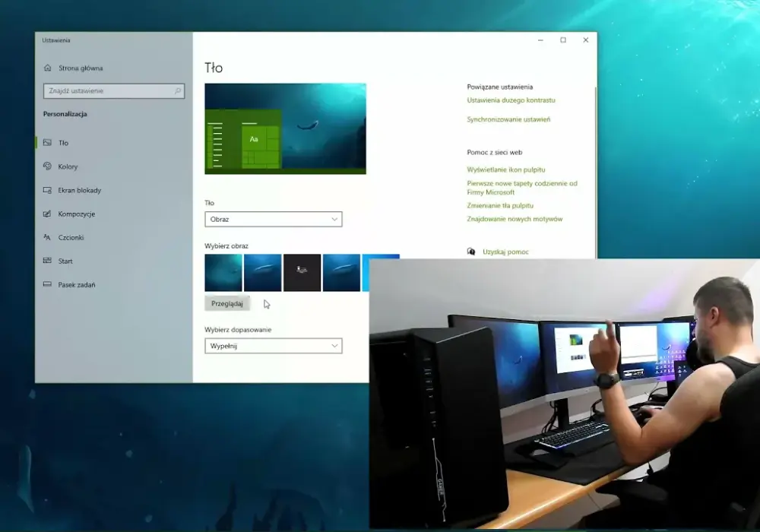Click the settings window vertical scrollbar

pos(595,172)
